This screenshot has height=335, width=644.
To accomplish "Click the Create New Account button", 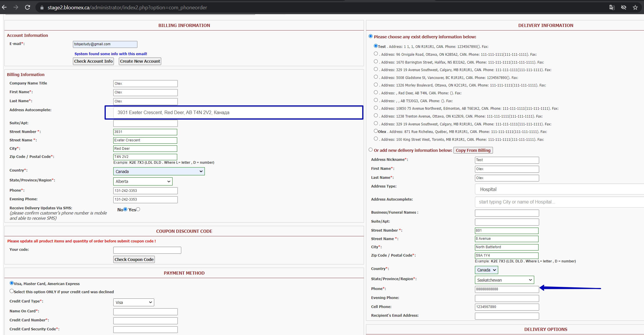I will [x=140, y=61].
